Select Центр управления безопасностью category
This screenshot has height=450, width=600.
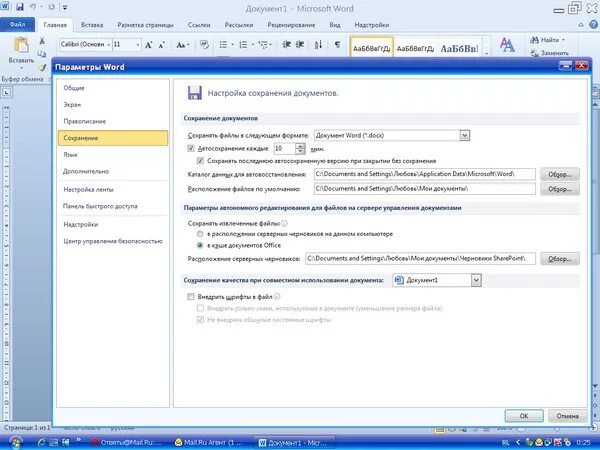coord(112,241)
